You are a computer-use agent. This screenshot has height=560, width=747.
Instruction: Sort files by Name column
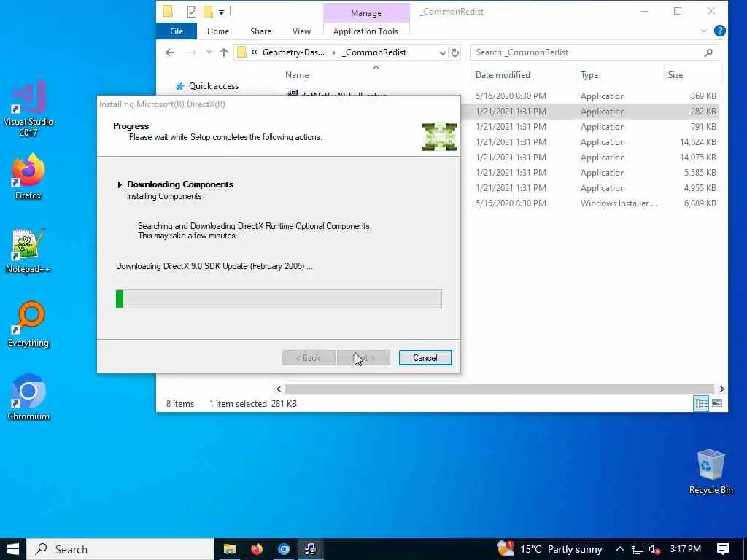pos(297,75)
